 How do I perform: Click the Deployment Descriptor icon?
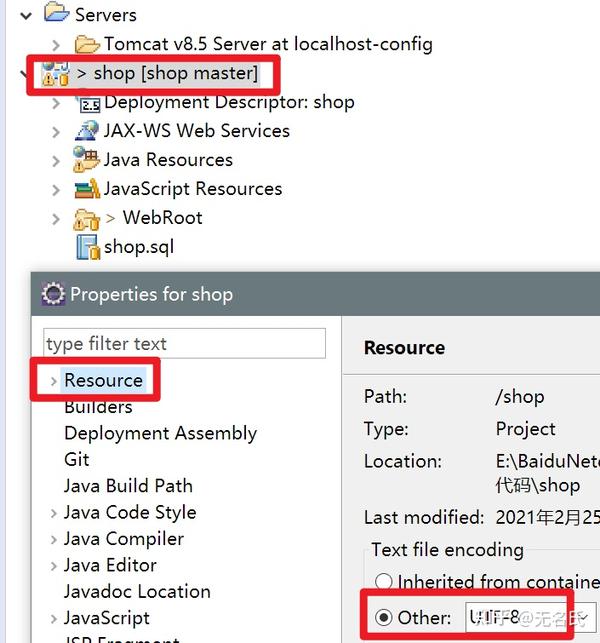[89, 103]
